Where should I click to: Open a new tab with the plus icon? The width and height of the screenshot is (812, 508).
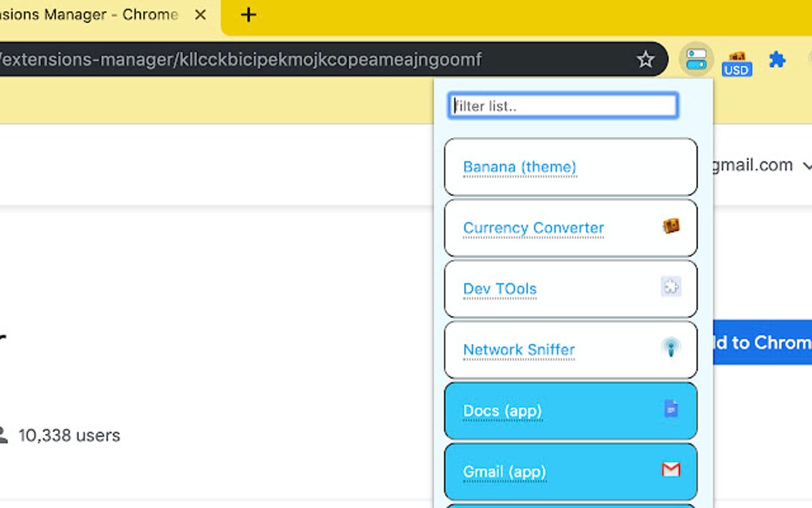248,14
